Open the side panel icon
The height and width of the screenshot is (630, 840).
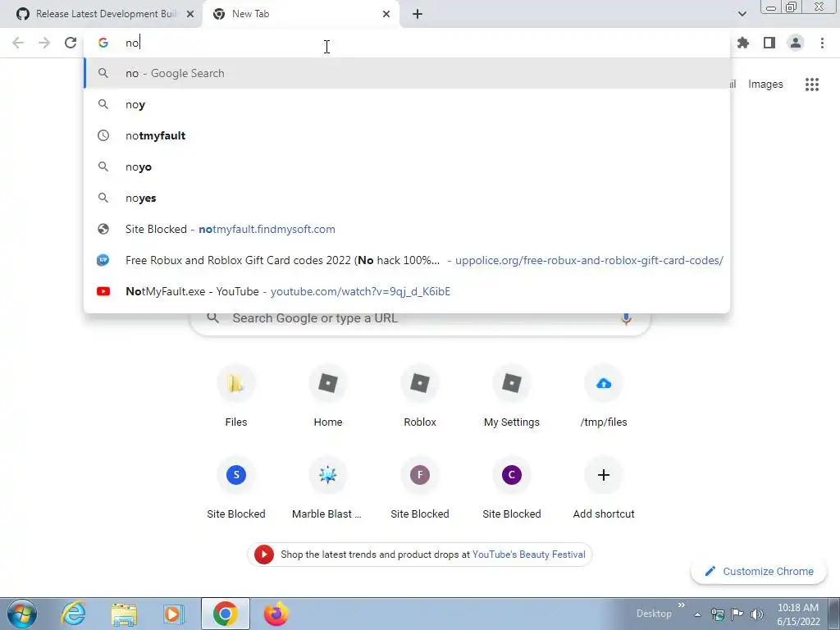(769, 43)
